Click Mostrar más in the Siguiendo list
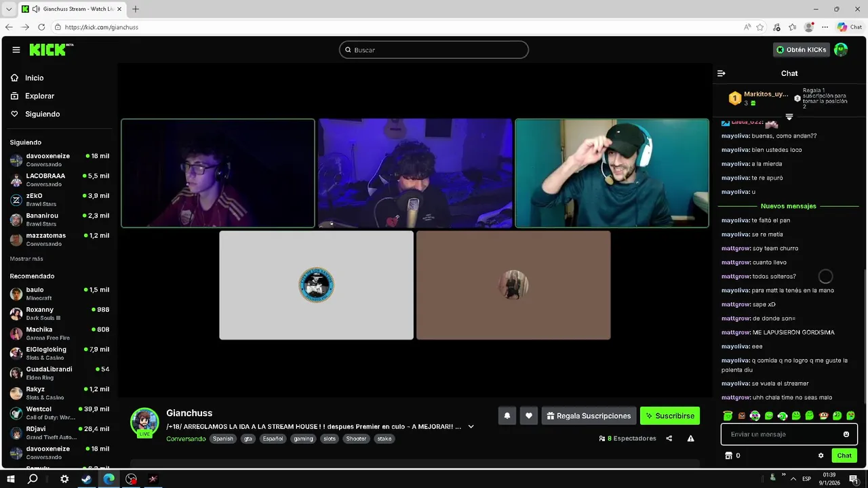The image size is (868, 488). pyautogui.click(x=26, y=259)
